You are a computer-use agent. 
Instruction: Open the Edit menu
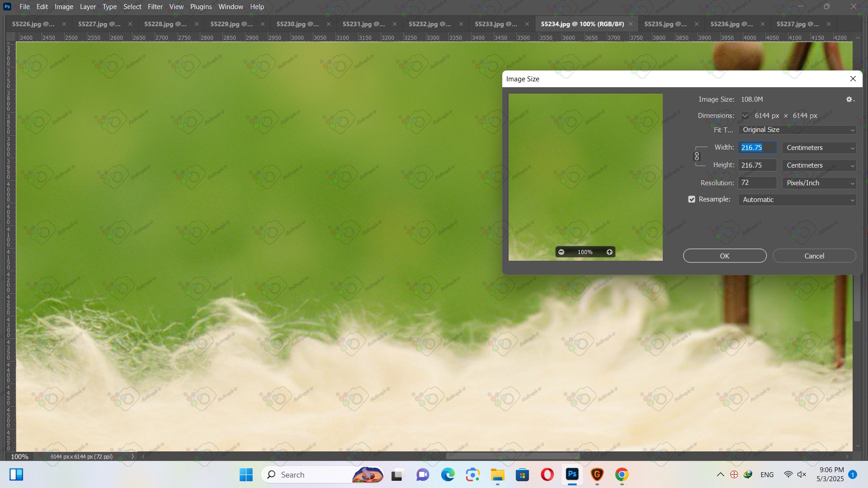coord(42,7)
